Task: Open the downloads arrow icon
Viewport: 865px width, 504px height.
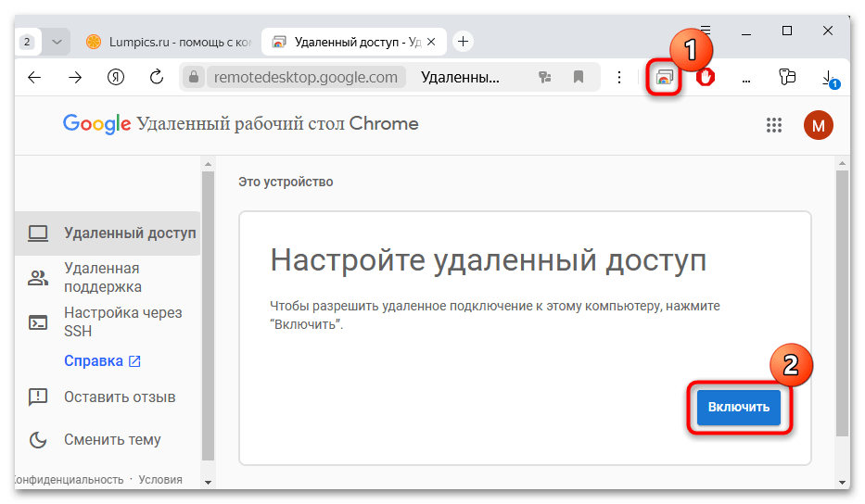Action: pyautogui.click(x=829, y=79)
